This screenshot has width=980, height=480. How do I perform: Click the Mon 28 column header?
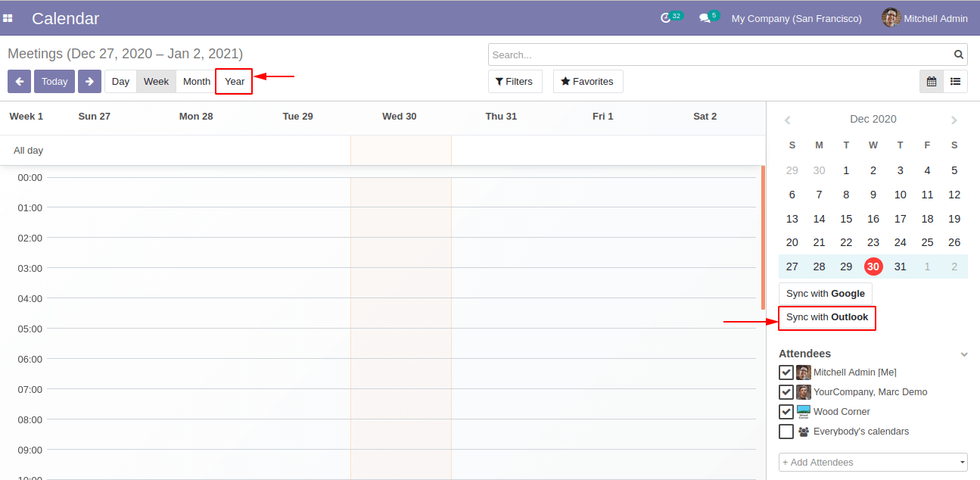click(196, 117)
